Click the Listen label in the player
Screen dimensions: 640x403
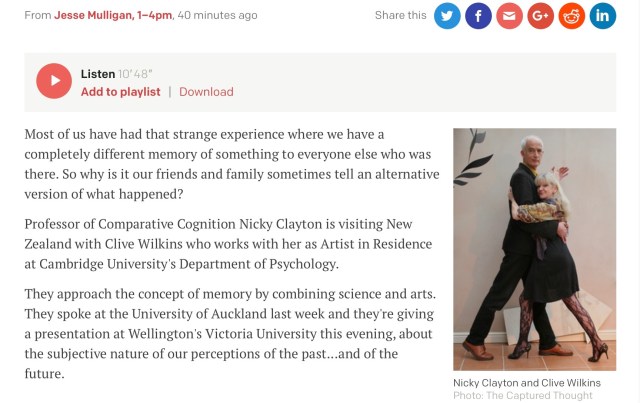pyautogui.click(x=98, y=74)
